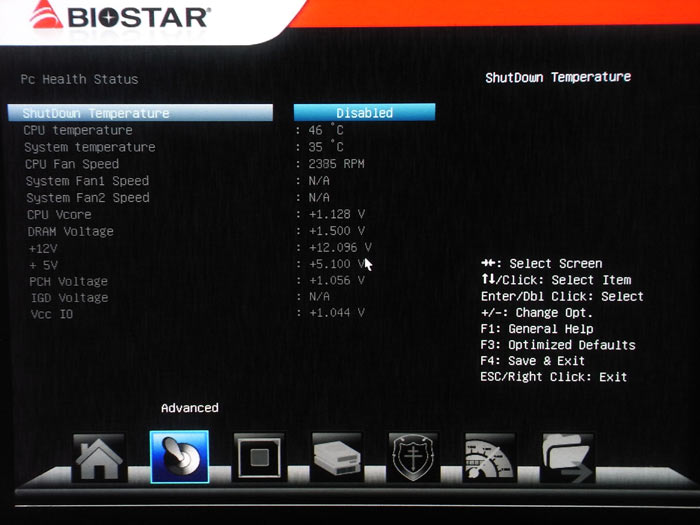Select the System Fan1 Speed item
Image resolution: width=700 pixels, height=525 pixels.
(87, 181)
